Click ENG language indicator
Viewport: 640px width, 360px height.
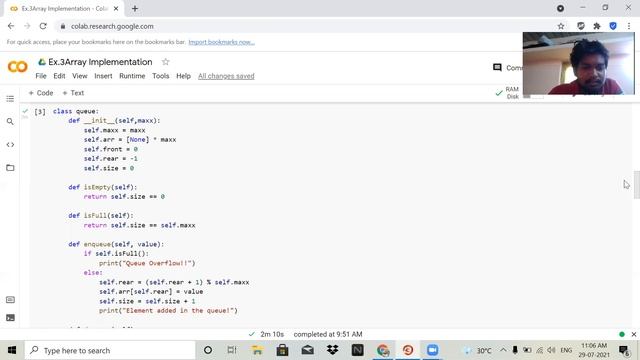(566, 350)
